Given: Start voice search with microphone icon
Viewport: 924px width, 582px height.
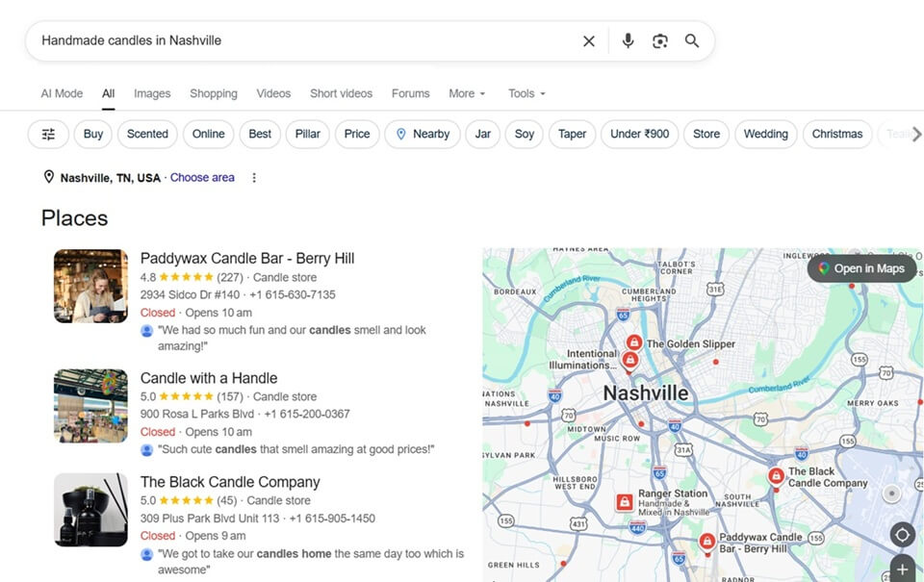Looking at the screenshot, I should (628, 40).
